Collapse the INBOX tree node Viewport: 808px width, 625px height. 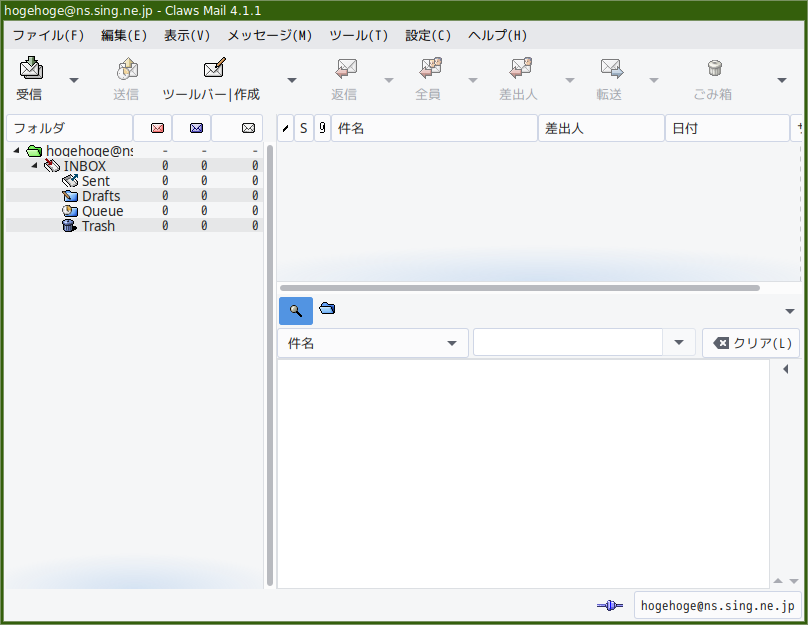[x=34, y=165]
